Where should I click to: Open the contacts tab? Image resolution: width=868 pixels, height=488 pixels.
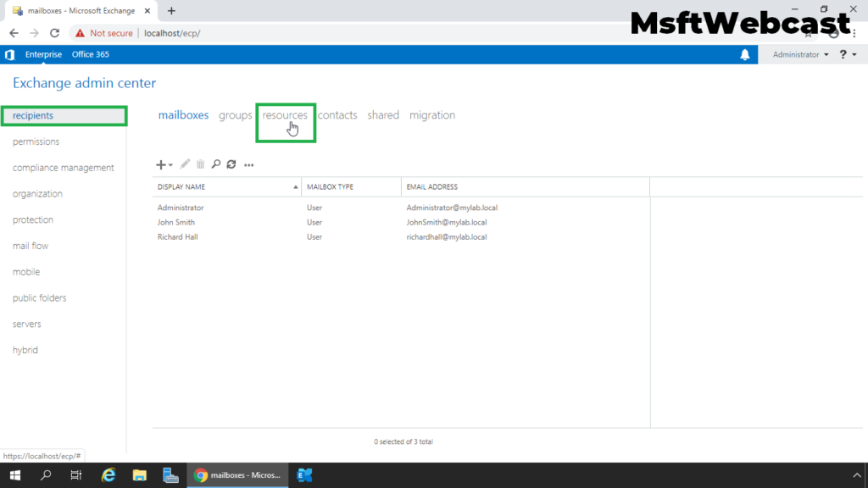point(337,115)
